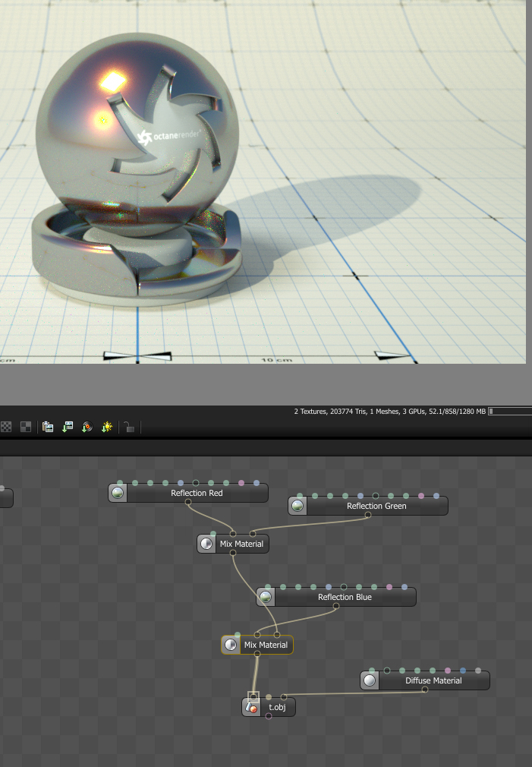Click the partially visible node at left edge

click(6, 498)
